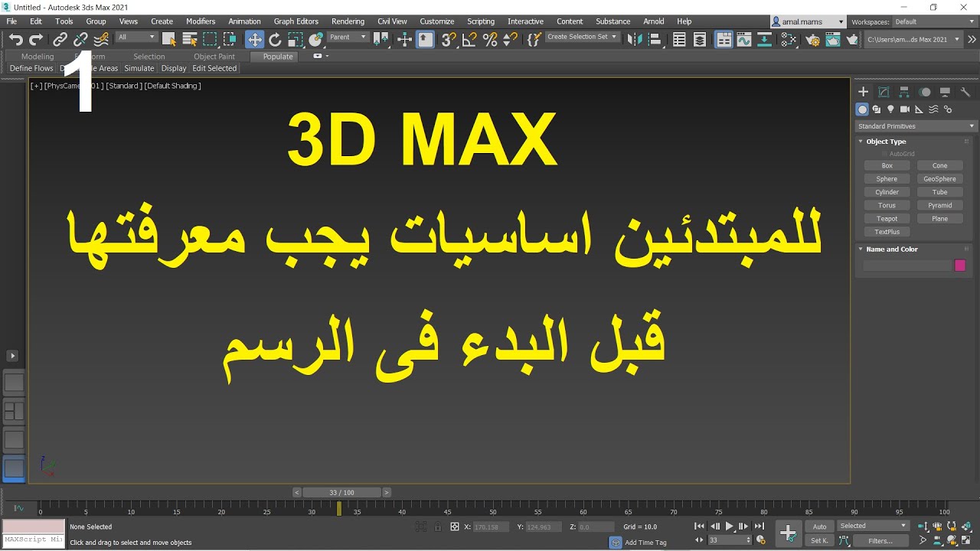The width and height of the screenshot is (980, 551).
Task: Activate the Select and Uniform Scale tool
Action: pyautogui.click(x=295, y=40)
